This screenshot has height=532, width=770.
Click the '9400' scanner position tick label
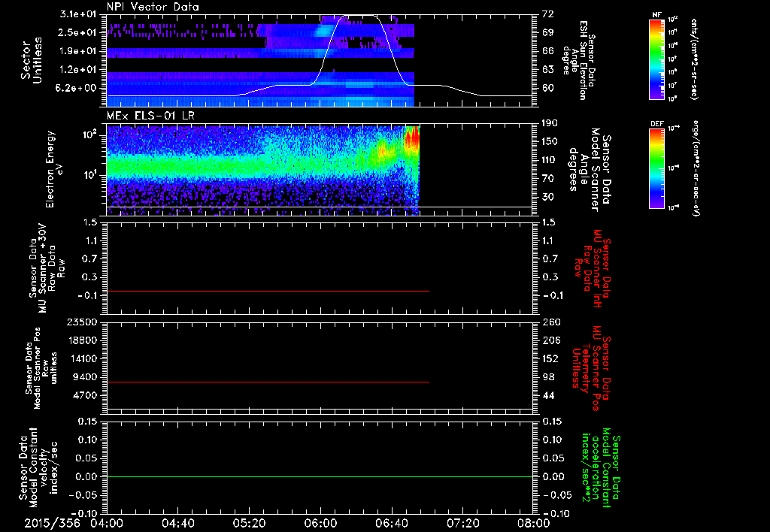pyautogui.click(x=86, y=377)
